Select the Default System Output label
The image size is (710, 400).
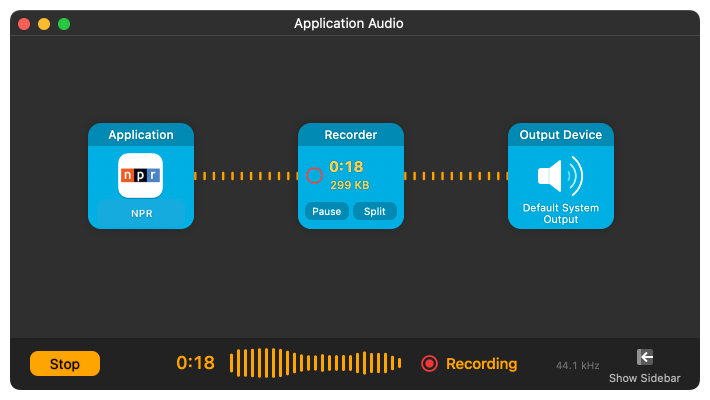coord(561,213)
